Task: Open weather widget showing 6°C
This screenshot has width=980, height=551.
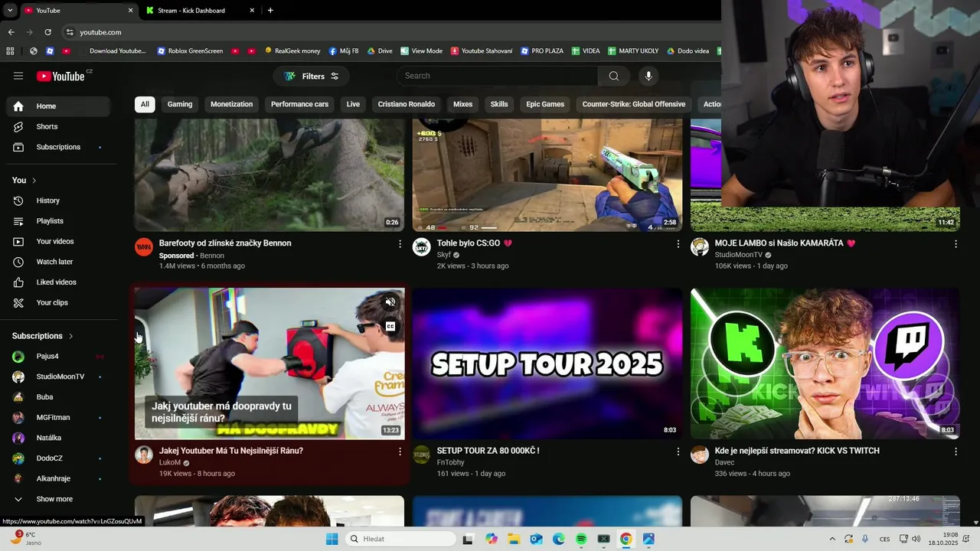Action: [24, 539]
